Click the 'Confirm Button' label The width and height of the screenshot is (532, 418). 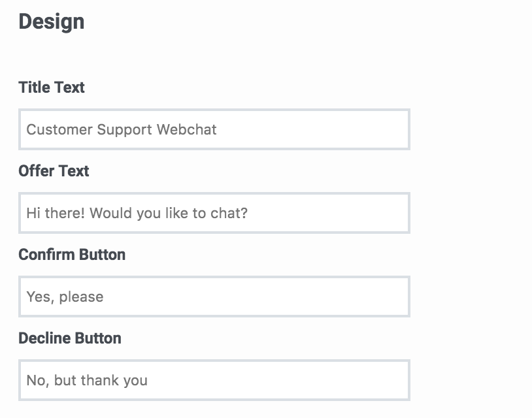click(72, 254)
